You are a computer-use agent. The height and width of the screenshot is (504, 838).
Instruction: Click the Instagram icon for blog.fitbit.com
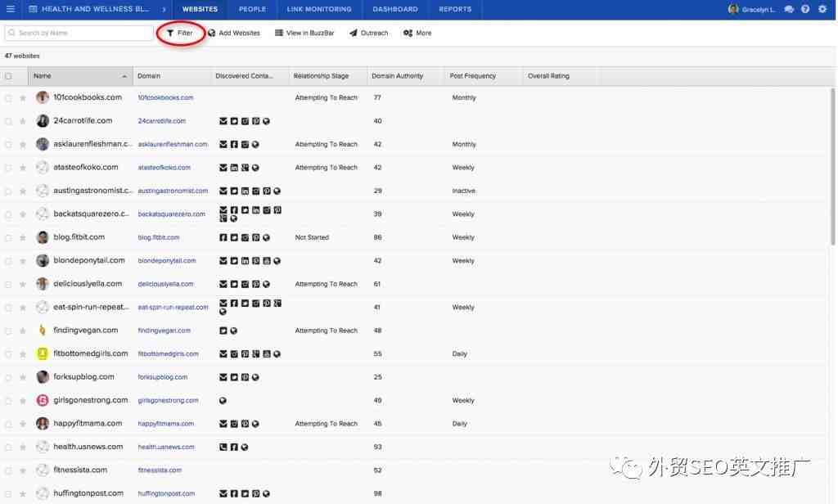(x=245, y=237)
